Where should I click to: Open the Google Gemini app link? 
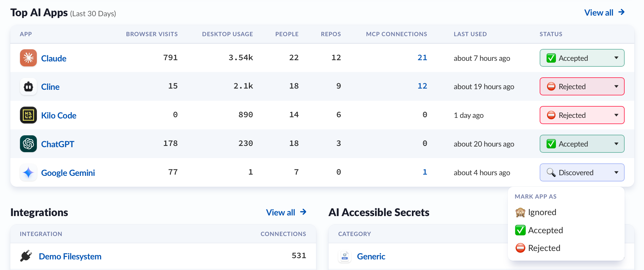tap(68, 173)
